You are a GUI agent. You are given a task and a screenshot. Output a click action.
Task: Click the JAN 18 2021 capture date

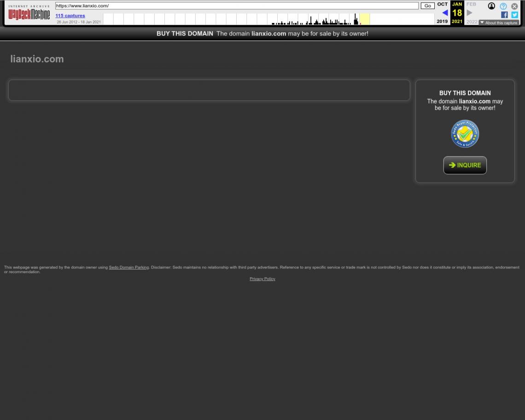[x=457, y=13]
